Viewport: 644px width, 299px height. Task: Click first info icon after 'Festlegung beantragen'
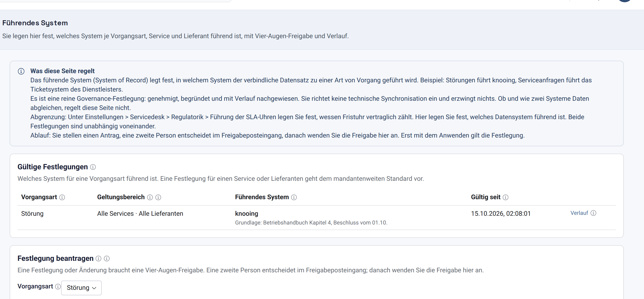[x=98, y=259]
